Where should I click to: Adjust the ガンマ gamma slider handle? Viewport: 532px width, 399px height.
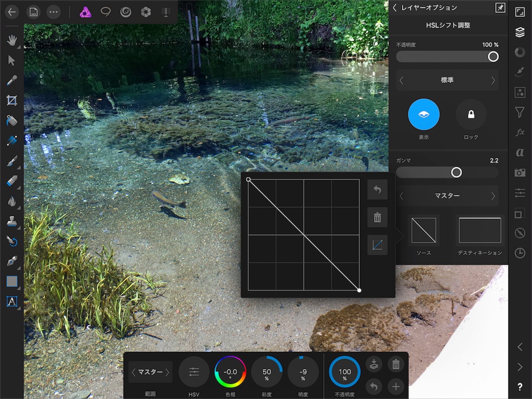456,172
